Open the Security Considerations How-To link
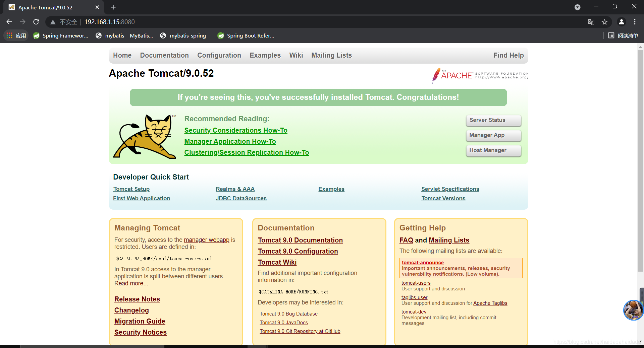The height and width of the screenshot is (348, 644). 236,130
